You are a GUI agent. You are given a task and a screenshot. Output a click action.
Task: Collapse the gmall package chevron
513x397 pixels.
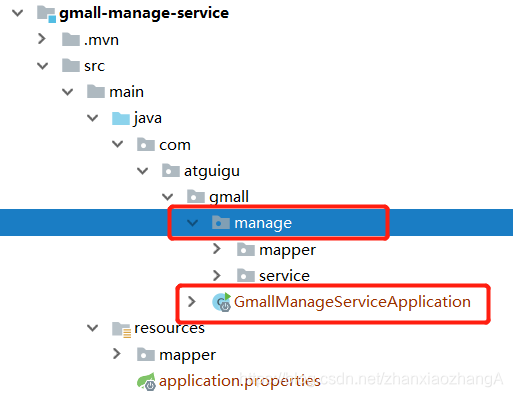[x=168, y=197]
